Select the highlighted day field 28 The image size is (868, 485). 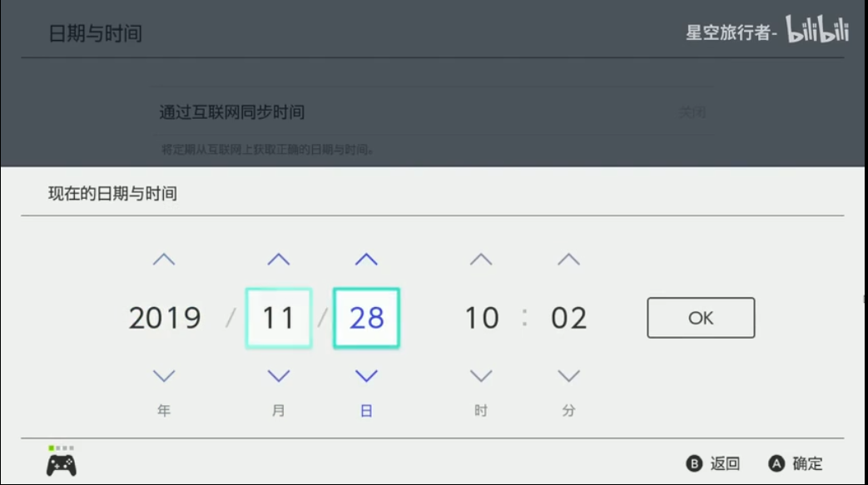(366, 318)
